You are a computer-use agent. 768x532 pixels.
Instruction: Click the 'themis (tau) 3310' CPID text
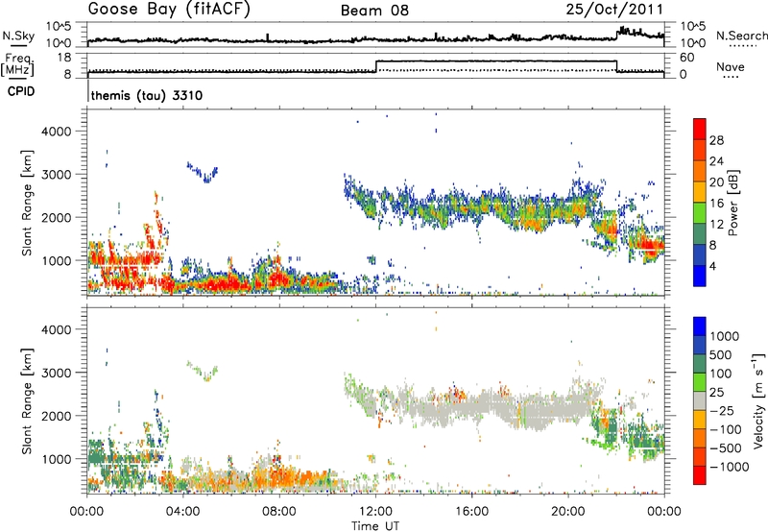(147, 95)
